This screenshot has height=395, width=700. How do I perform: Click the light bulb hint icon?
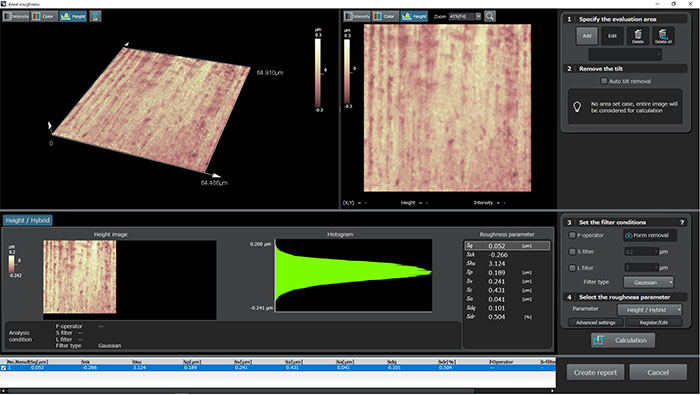pos(577,107)
